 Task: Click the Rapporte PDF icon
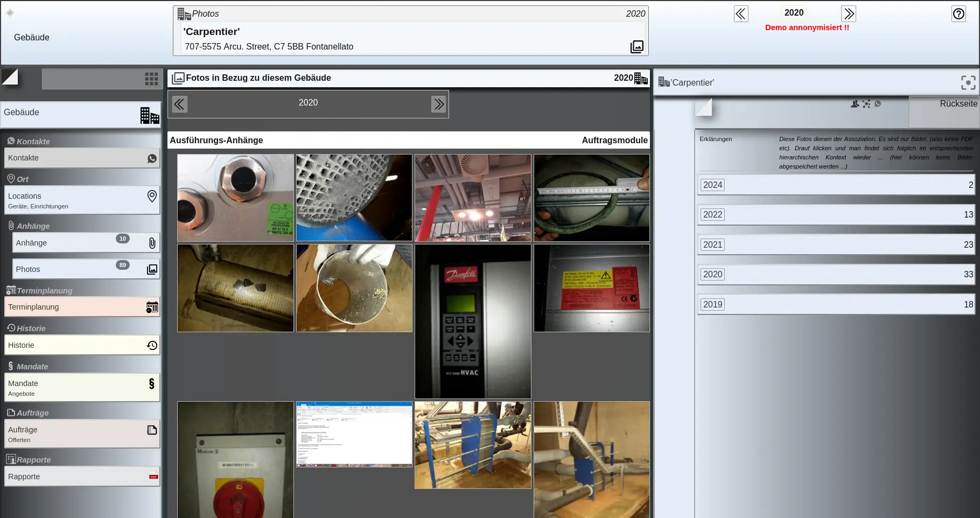[x=153, y=477]
